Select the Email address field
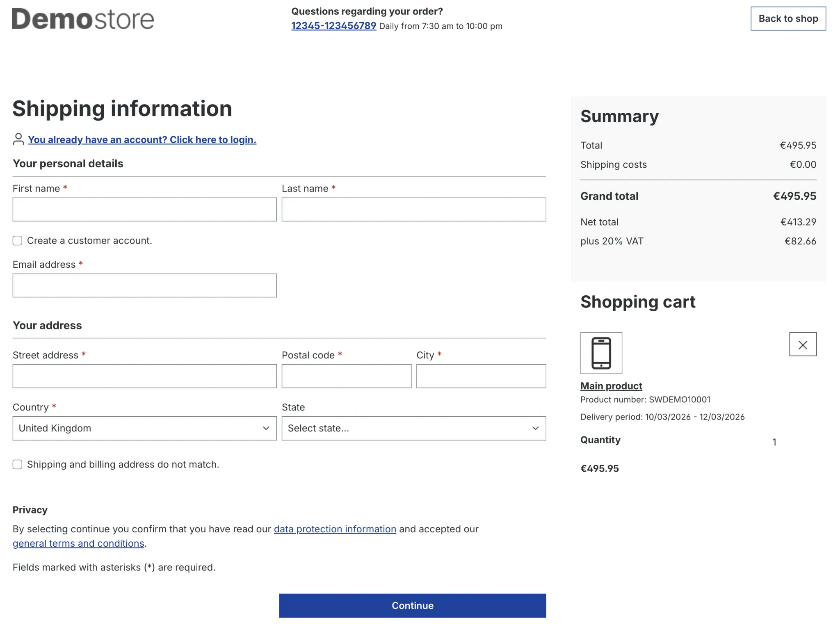Viewport: 840px width, 632px height. [x=144, y=285]
